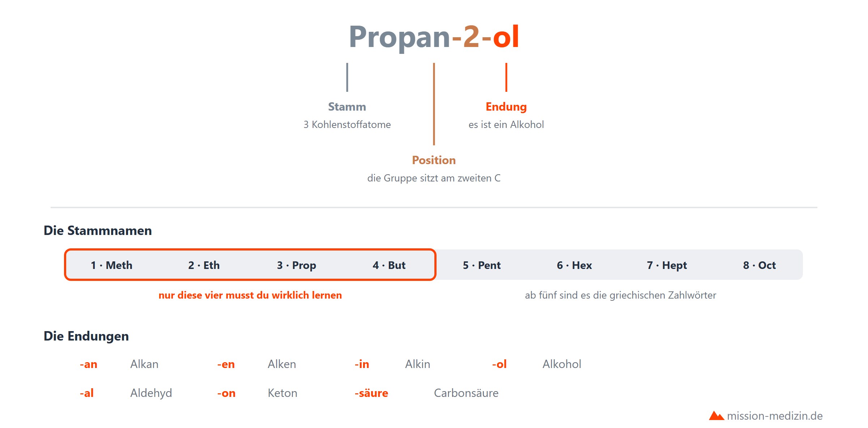This screenshot has width=868, height=428.
Task: Select the '-in' ending label
Action: (x=362, y=364)
